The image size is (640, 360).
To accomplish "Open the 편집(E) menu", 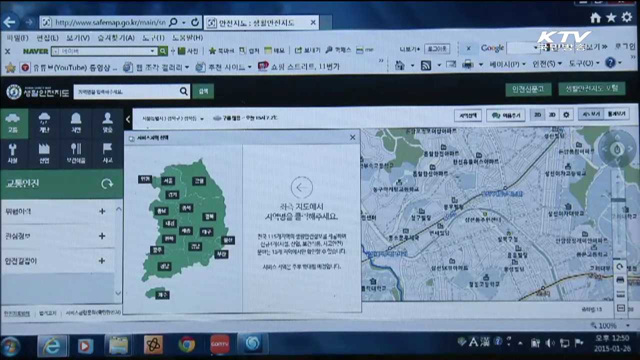I will point(47,38).
